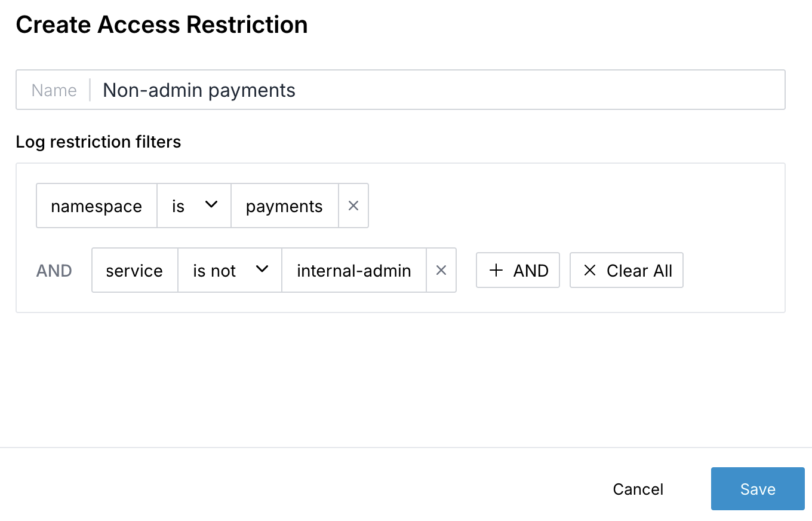
Task: Click the X icon inside the Clear All button
Action: [589, 270]
